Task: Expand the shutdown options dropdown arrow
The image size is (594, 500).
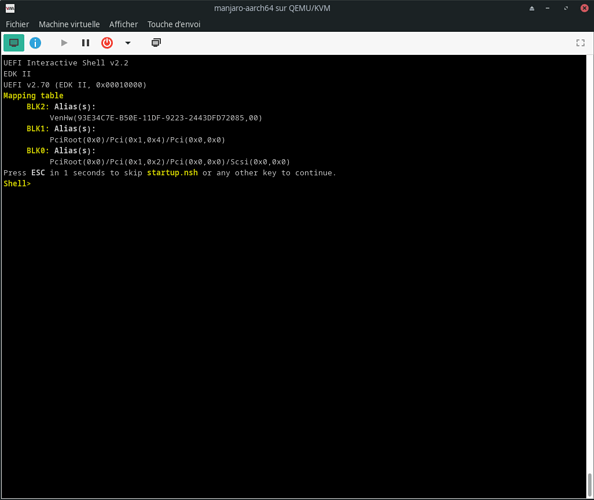Action: coord(128,43)
